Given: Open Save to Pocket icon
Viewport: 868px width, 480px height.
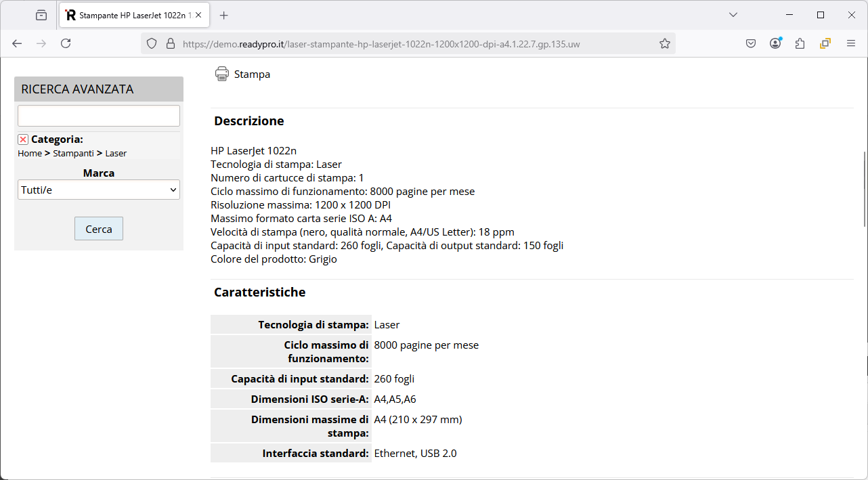Looking at the screenshot, I should (751, 43).
